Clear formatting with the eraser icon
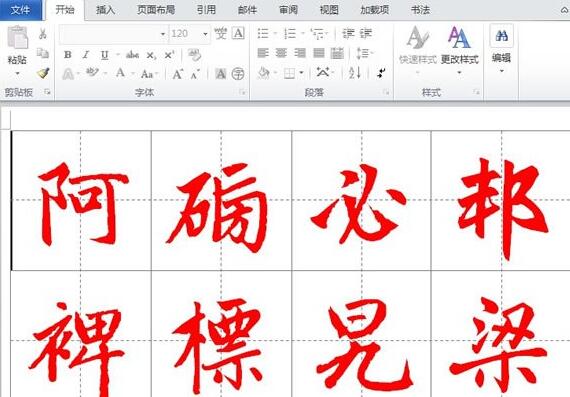The width and height of the screenshot is (570, 397). pos(194,55)
